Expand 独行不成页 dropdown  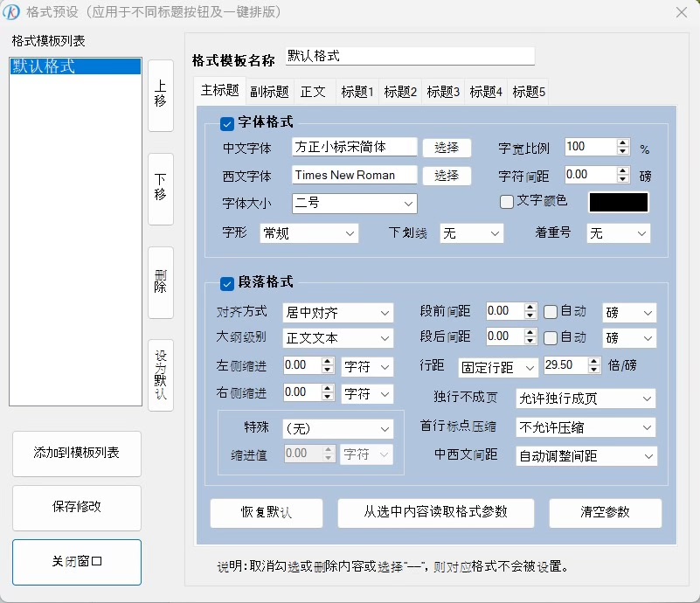[x=586, y=399]
